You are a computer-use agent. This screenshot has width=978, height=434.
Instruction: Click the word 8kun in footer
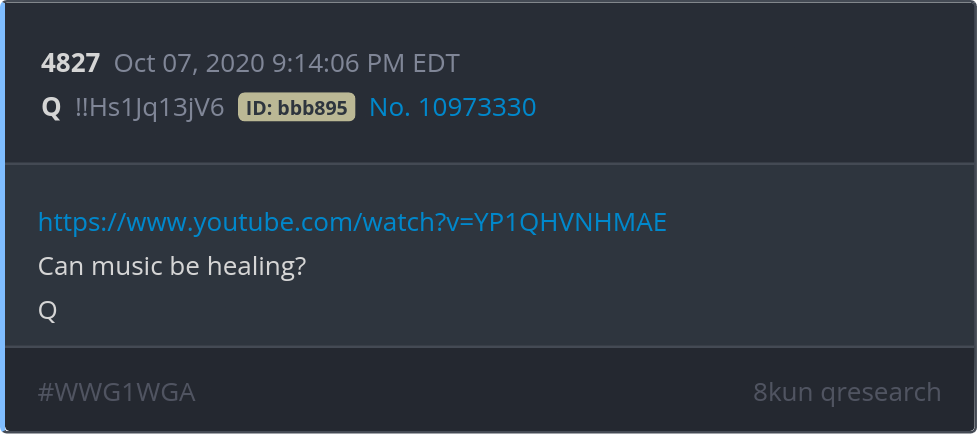click(x=783, y=392)
